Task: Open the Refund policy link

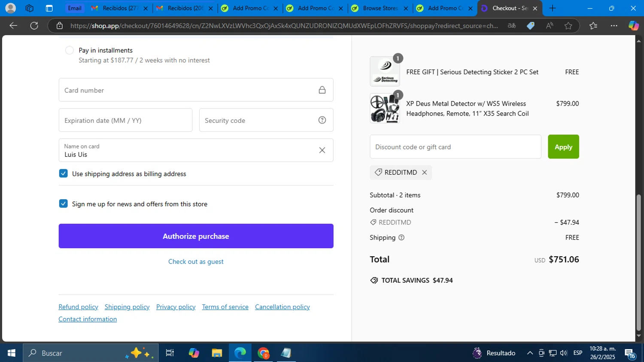Action: coord(78,307)
